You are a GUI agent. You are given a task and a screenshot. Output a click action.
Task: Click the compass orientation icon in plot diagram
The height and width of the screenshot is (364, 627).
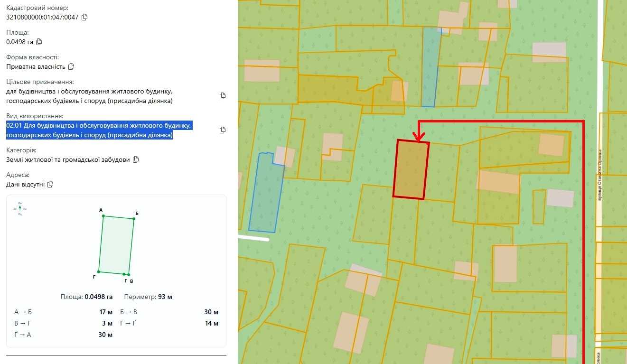coord(20,208)
